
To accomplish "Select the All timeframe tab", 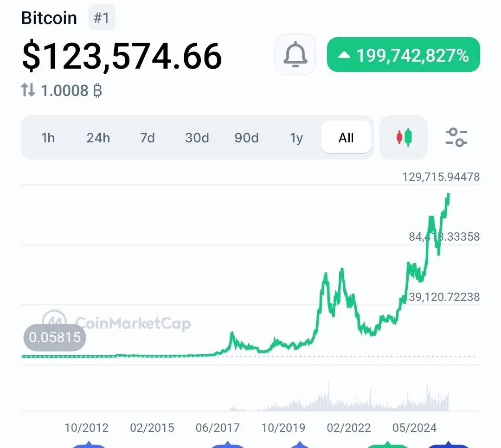I will (x=346, y=138).
